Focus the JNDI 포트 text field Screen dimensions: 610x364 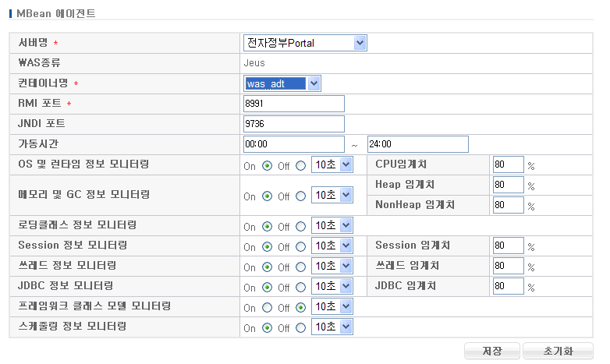[x=293, y=124]
